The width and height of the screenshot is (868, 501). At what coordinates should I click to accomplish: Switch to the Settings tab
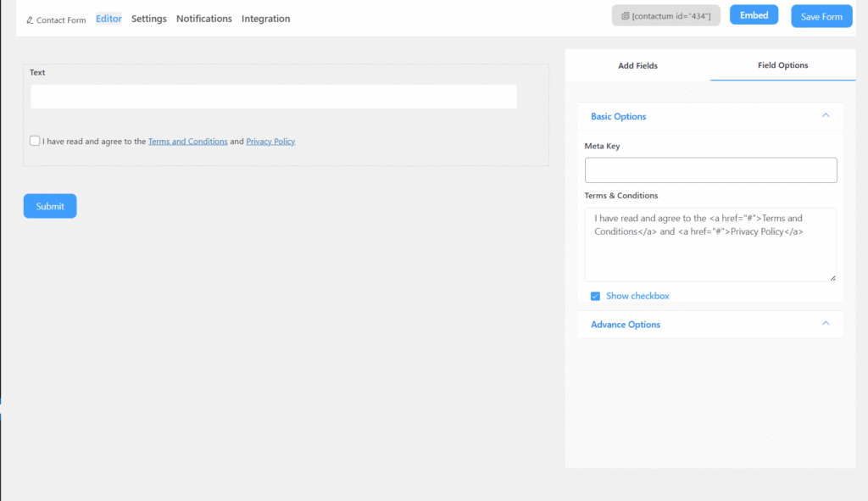[x=149, y=19]
